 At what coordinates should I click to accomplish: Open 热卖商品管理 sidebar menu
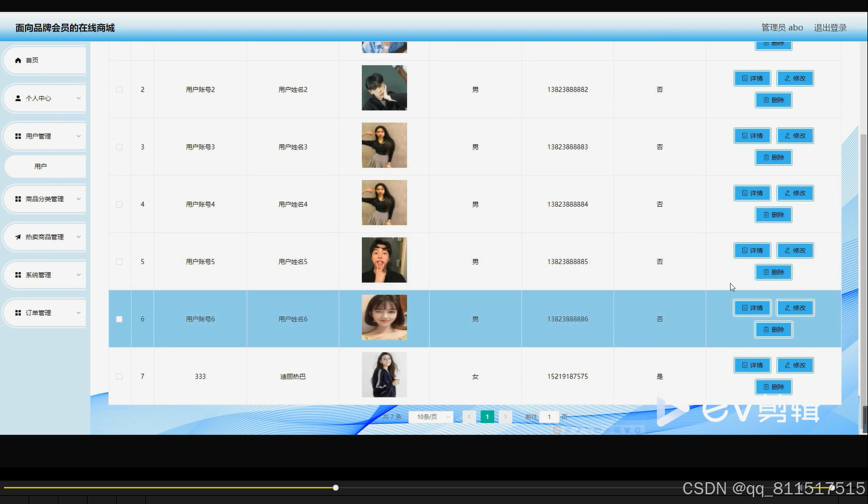(x=45, y=237)
